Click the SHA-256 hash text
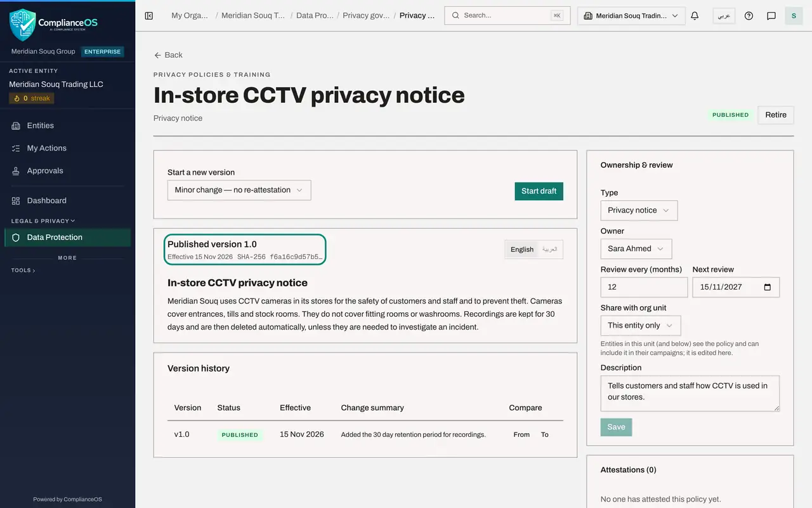The height and width of the screenshot is (508, 812). click(x=280, y=257)
